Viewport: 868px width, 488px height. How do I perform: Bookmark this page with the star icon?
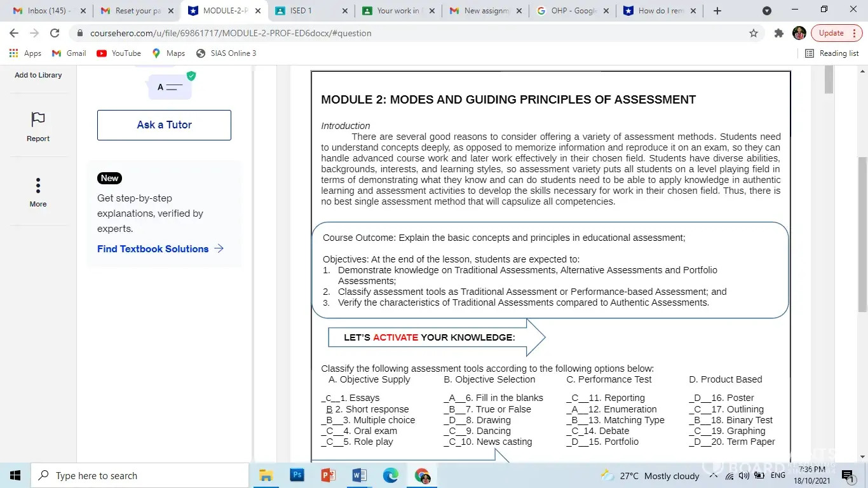point(754,33)
